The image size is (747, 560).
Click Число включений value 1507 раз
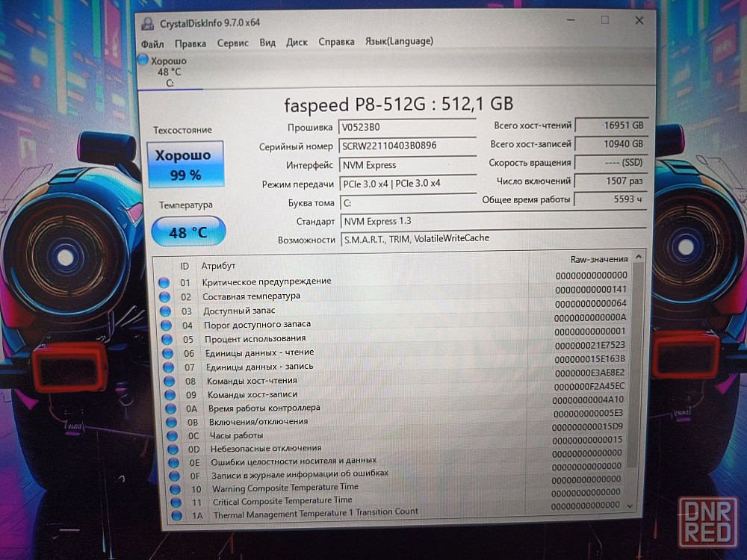pyautogui.click(x=610, y=181)
